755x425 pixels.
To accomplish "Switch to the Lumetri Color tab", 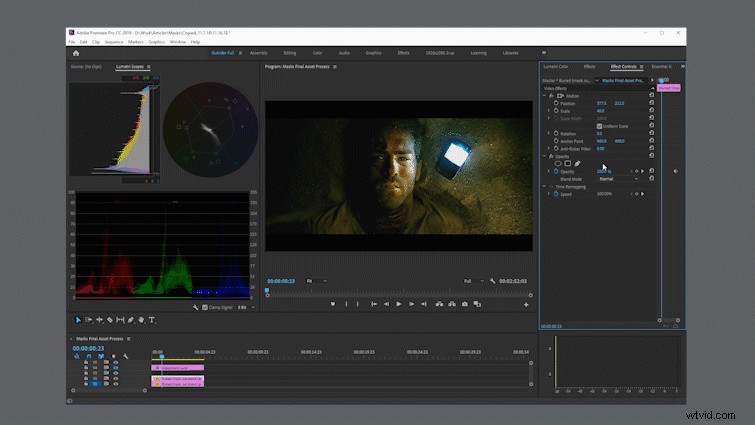I will (x=556, y=66).
